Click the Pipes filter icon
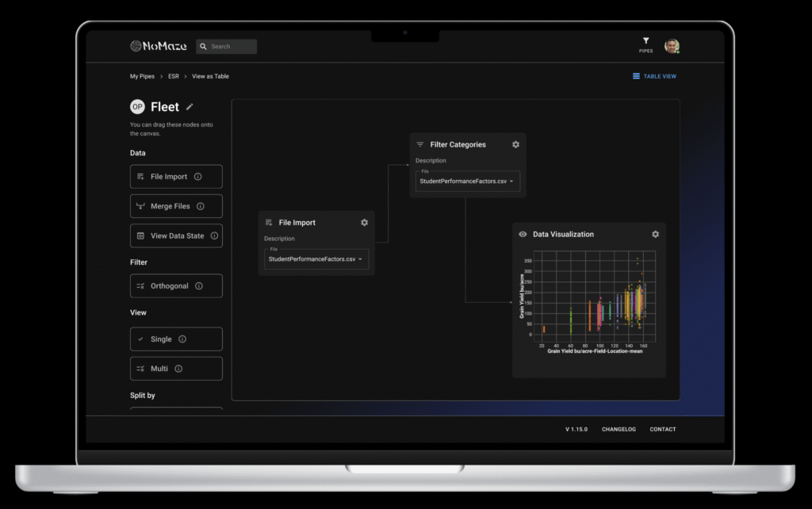Screen dimensions: 812x509 click(645, 41)
